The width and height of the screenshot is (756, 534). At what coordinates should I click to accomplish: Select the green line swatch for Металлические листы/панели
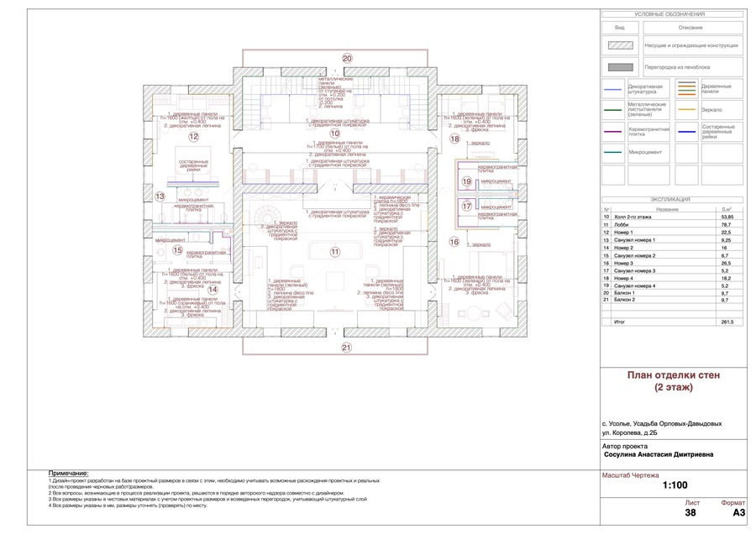(x=613, y=110)
